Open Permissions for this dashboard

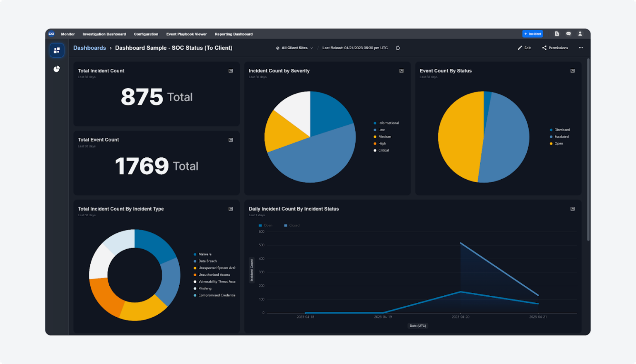coord(555,48)
